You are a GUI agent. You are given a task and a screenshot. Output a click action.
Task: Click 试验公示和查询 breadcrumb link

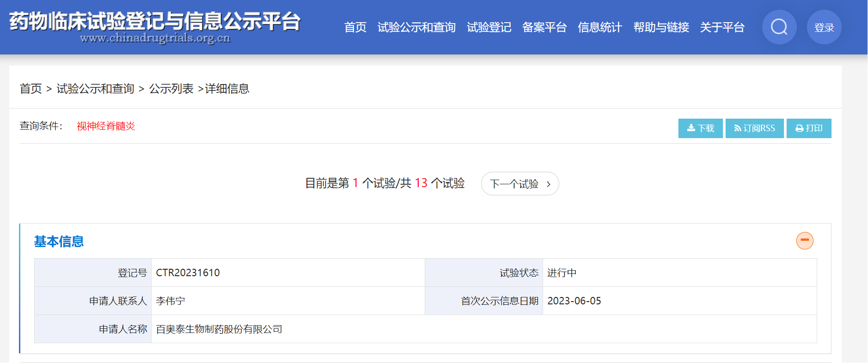(x=95, y=89)
